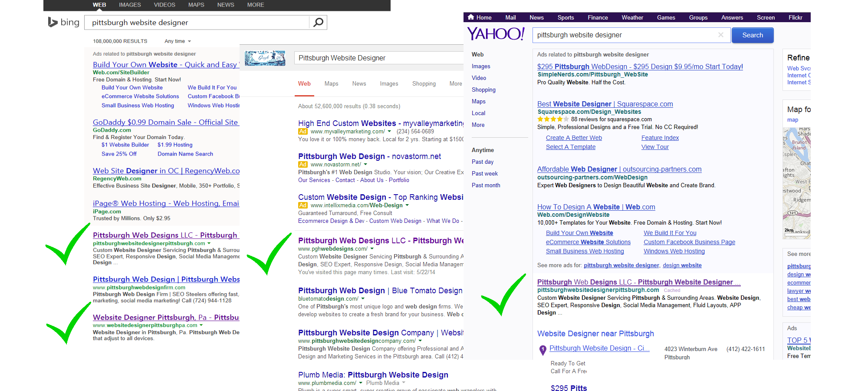Viewport: 868px width, 391px height.
Task: Open the Best Website Designer Squarespace link
Action: [x=605, y=104]
